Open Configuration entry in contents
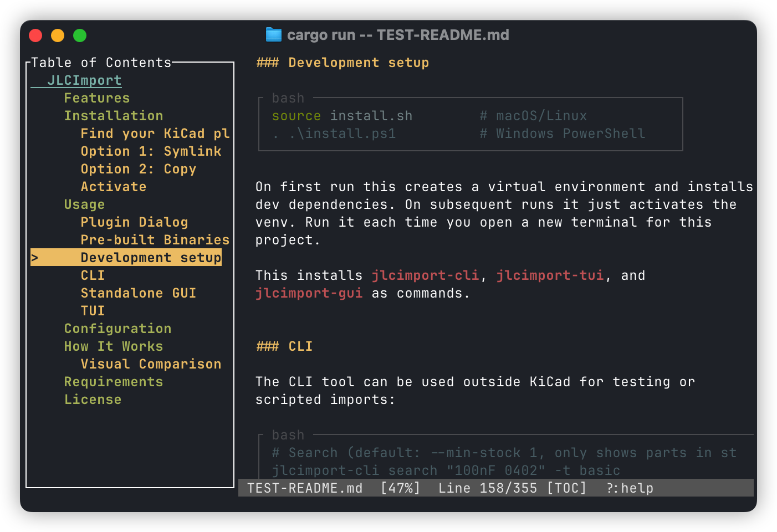This screenshot has height=532, width=777. 117,329
